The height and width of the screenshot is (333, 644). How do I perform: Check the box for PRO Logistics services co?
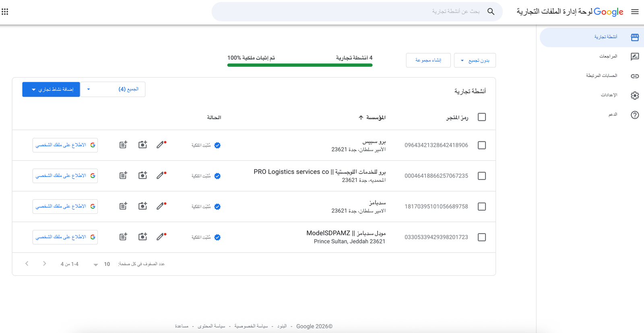(x=482, y=176)
